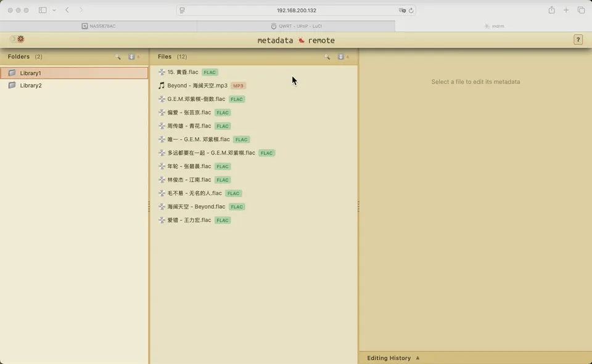Screen dimensions: 592x364
Task: Select the Library2 folder
Action: (31, 86)
